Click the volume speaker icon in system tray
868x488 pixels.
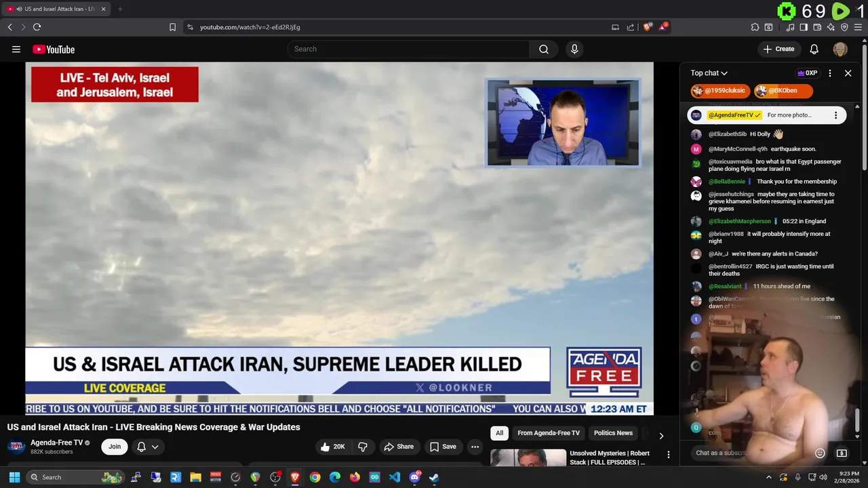point(823,477)
